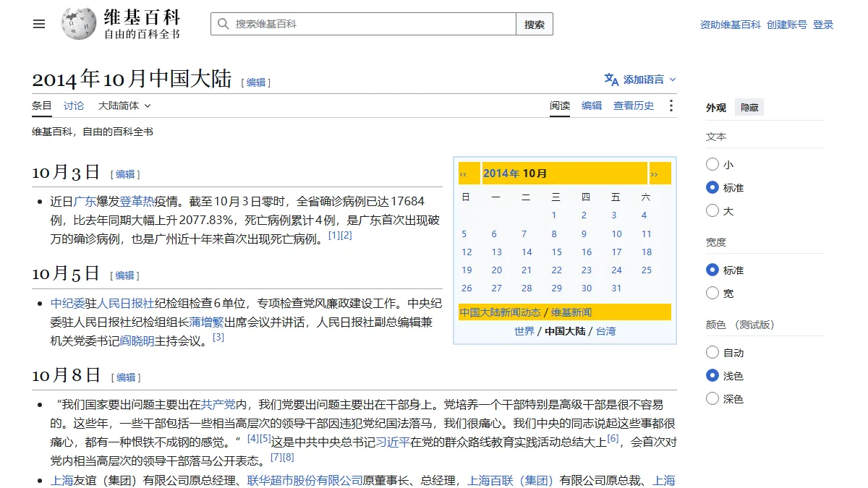Open the 中纪委 link
868x488 pixels.
click(68, 304)
